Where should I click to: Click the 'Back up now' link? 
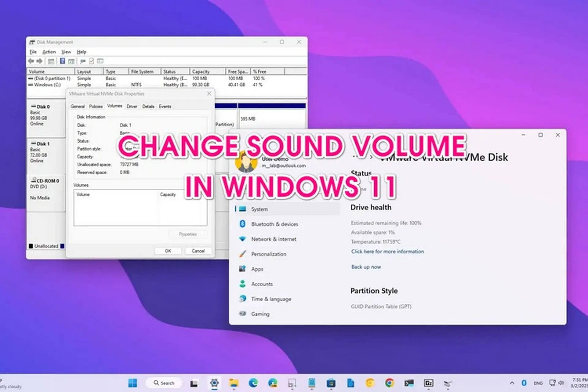(x=366, y=267)
